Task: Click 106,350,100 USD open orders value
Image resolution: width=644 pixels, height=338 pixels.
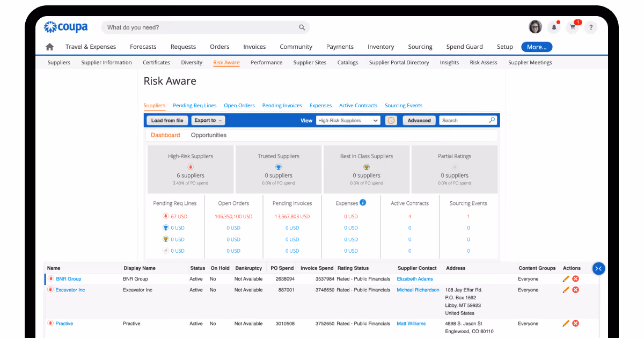Action: 233,217
